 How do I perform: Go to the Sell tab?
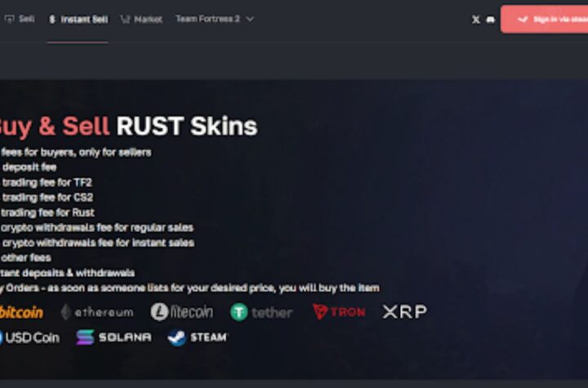click(x=20, y=19)
